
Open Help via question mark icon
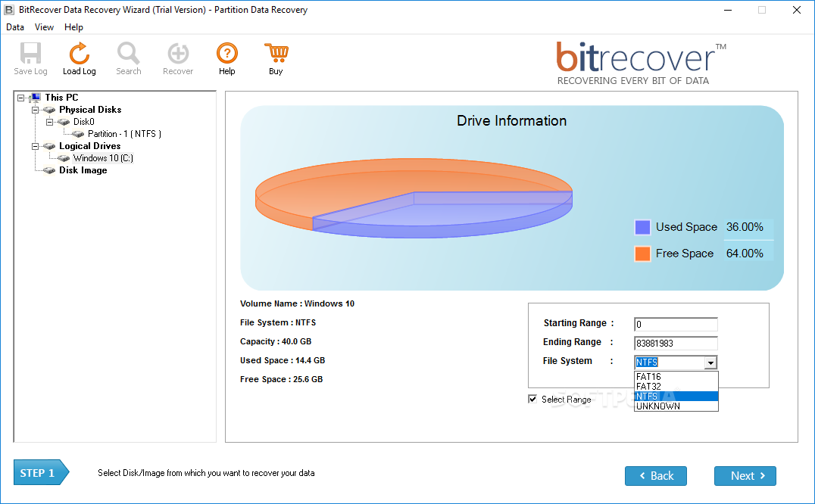(x=227, y=53)
